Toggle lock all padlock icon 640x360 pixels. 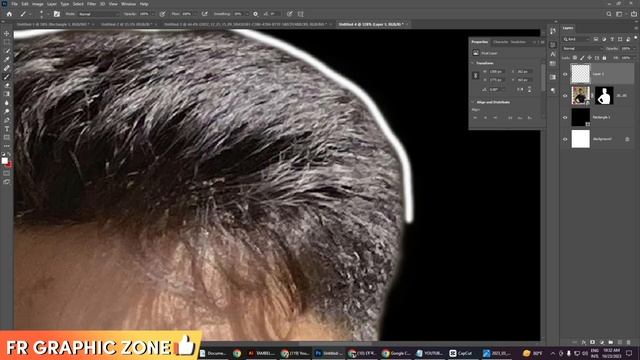click(x=604, y=58)
